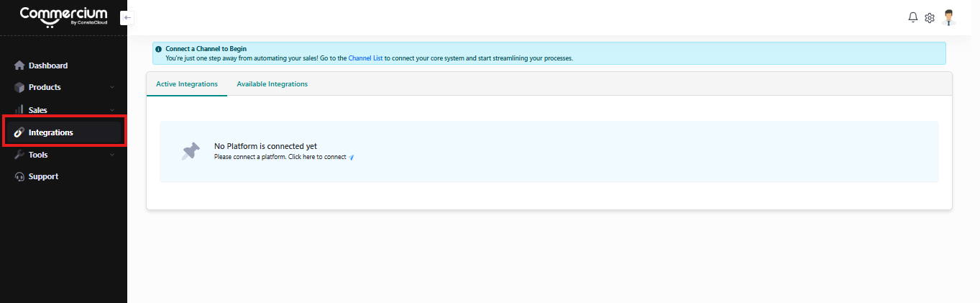Open the settings gear icon
980x303 pixels.
929,18
